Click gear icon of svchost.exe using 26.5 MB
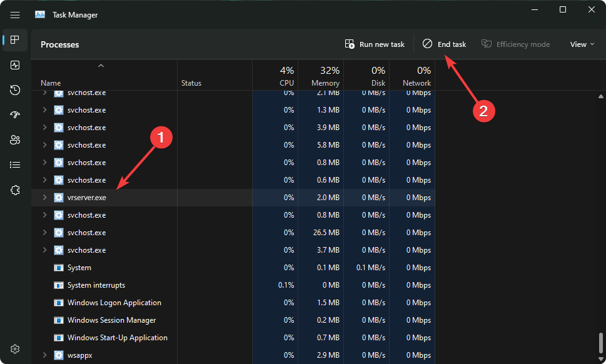 click(x=58, y=233)
